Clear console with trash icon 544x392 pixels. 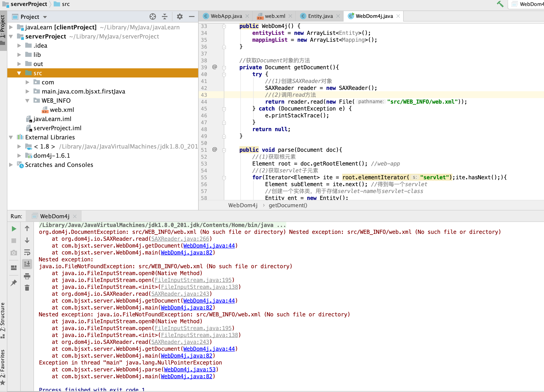pos(27,288)
